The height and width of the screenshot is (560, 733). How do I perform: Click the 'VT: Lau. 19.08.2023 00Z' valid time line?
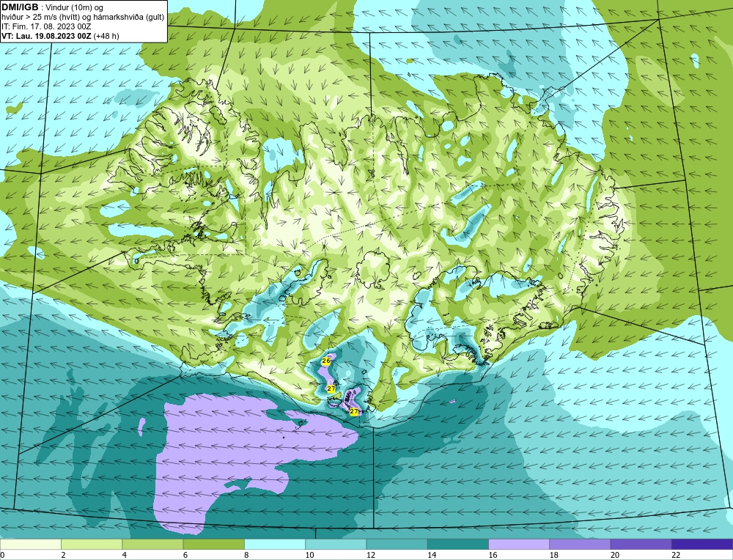46,36
